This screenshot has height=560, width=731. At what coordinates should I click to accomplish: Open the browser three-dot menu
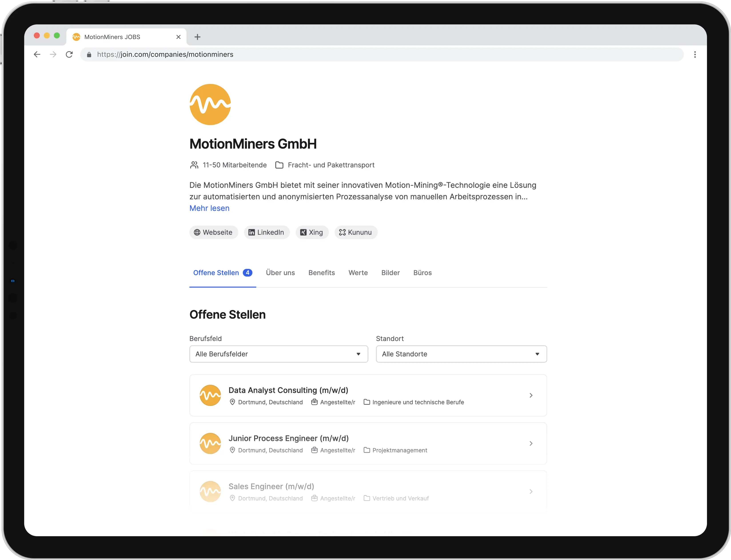[695, 54]
